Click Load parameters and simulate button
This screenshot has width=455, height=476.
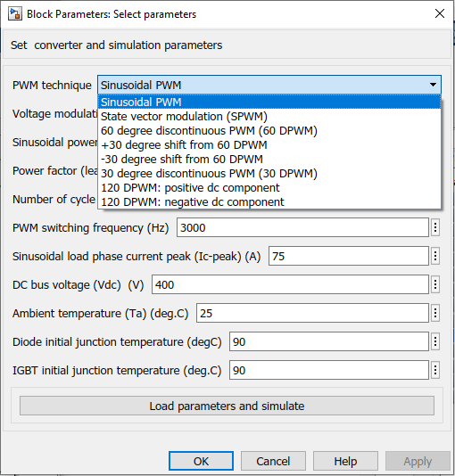227,406
